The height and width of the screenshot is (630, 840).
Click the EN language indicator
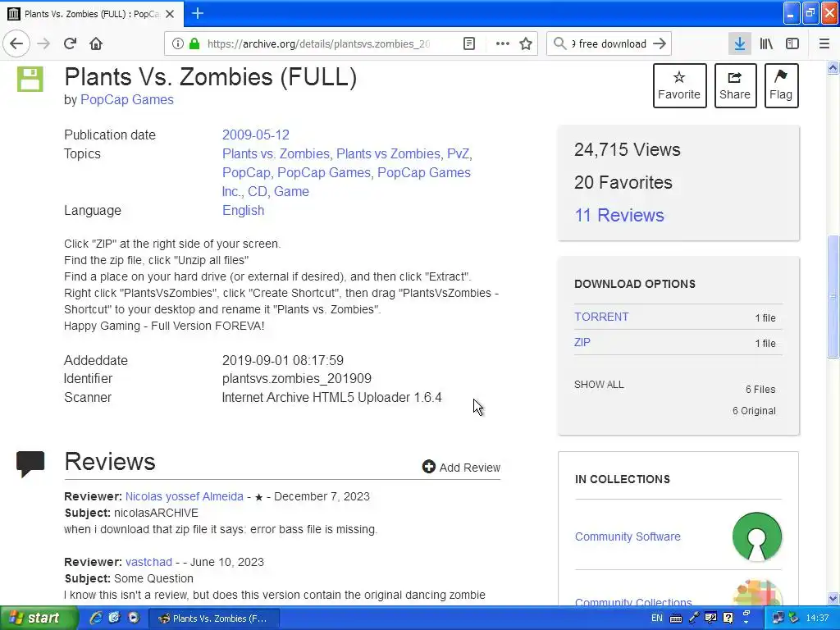coord(657,618)
